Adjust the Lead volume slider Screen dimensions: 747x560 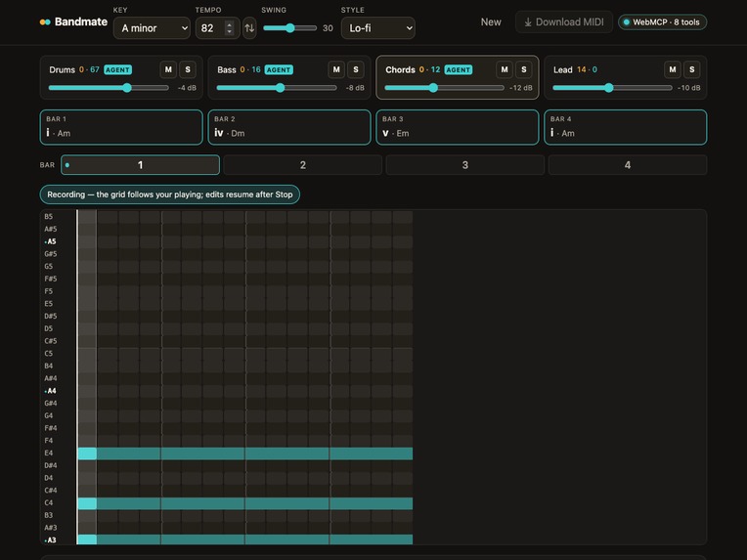(x=613, y=88)
